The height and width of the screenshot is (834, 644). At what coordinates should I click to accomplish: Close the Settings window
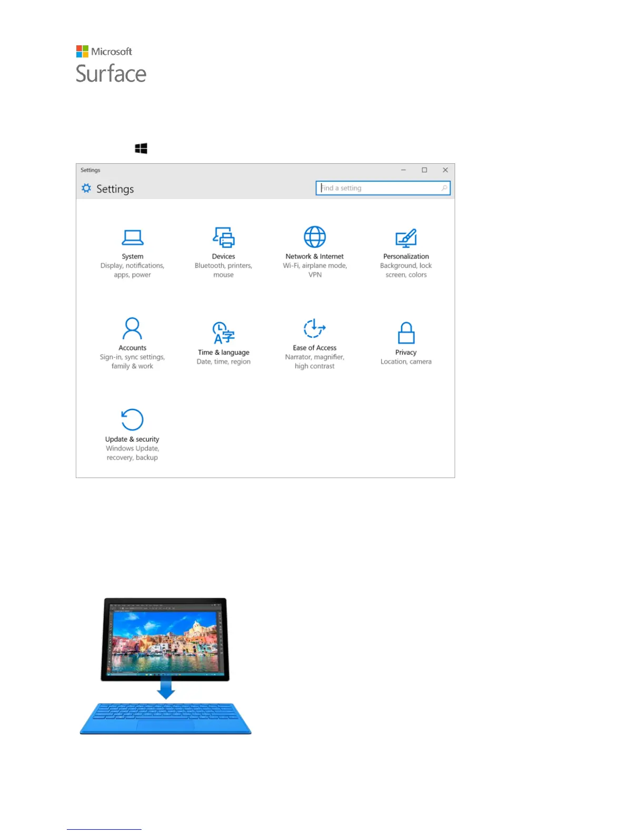coord(445,170)
